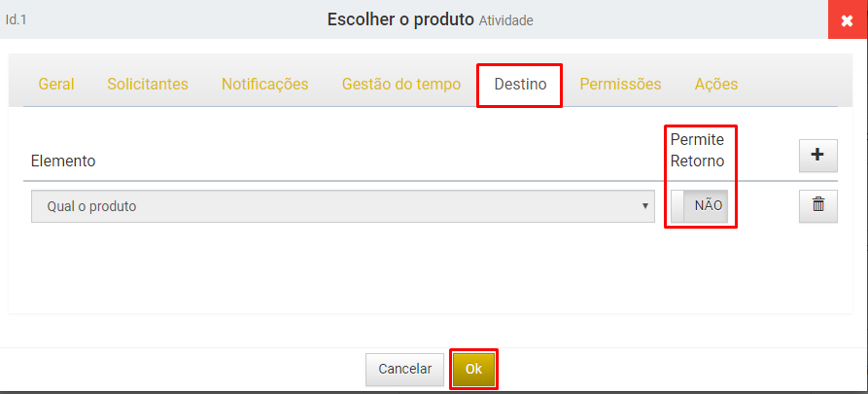Click the Elemento column header
Image resolution: width=868 pixels, height=394 pixels.
tap(63, 161)
